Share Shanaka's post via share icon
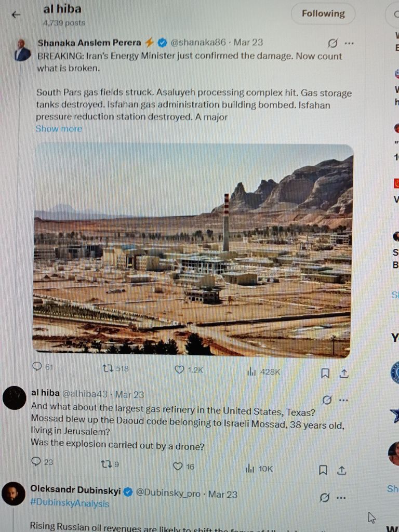399x532 pixels. (x=344, y=374)
